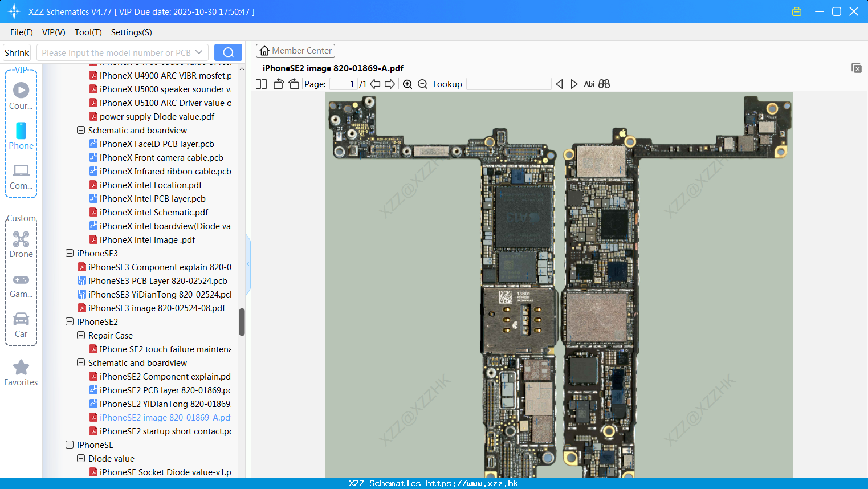Go to the next page arrow

390,84
